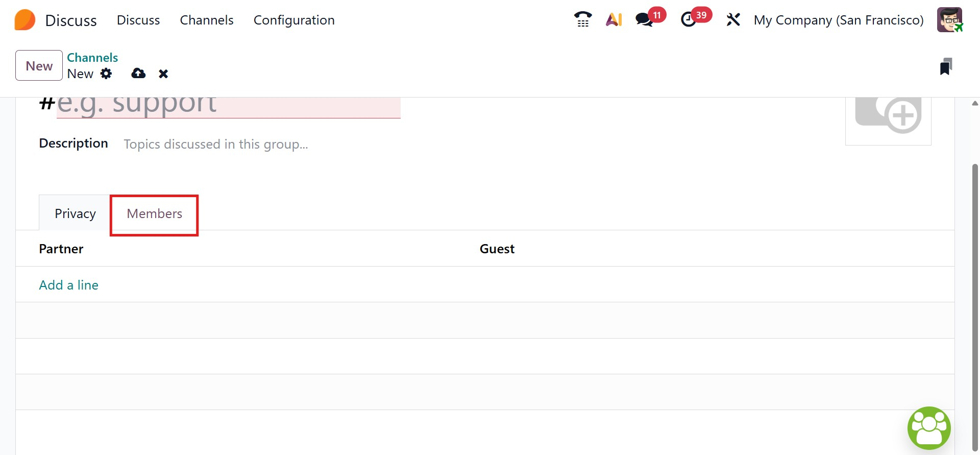This screenshot has width=980, height=455.
Task: Open the debug tools wrench icon
Action: tap(733, 20)
